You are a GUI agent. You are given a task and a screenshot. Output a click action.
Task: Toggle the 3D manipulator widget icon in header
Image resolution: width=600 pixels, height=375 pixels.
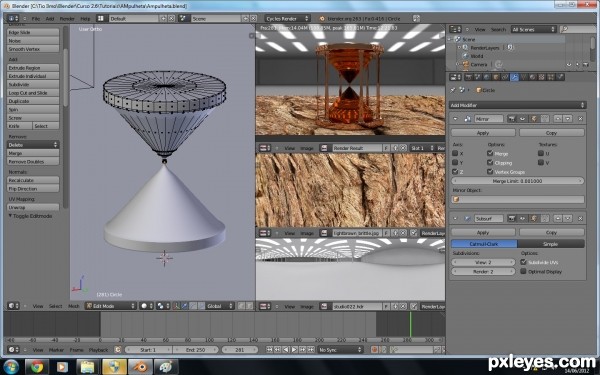176,306
